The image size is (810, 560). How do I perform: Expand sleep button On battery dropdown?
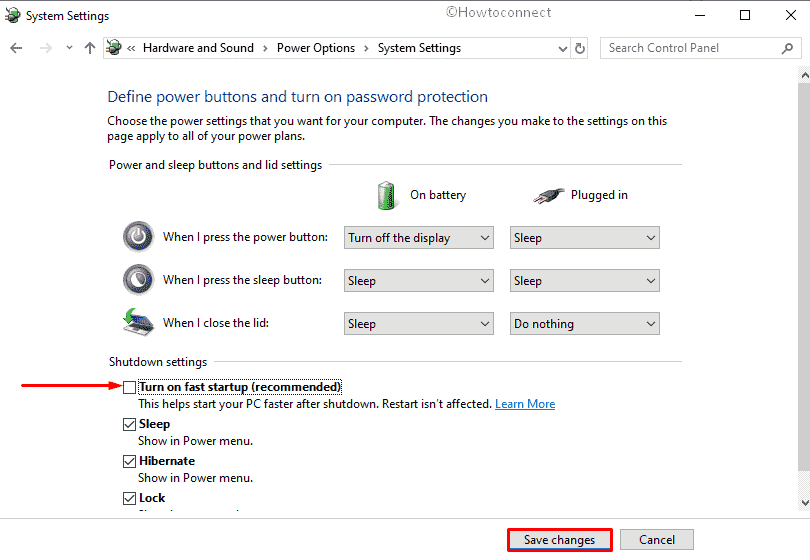(419, 281)
